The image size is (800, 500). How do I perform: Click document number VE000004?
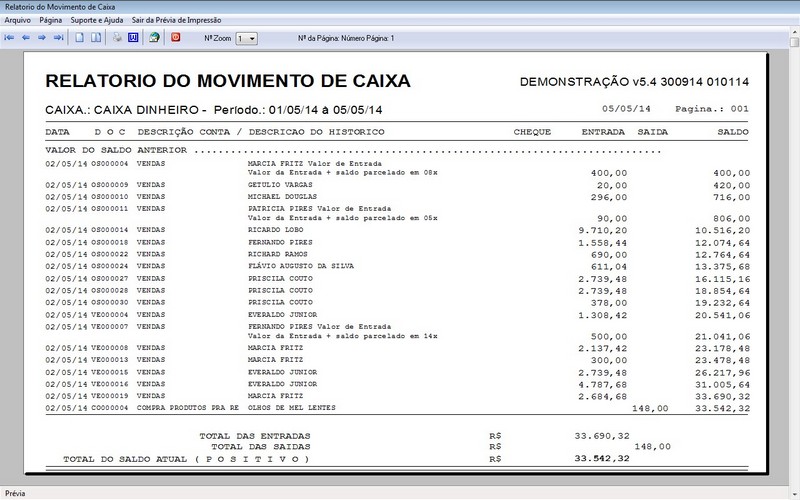click(x=110, y=315)
